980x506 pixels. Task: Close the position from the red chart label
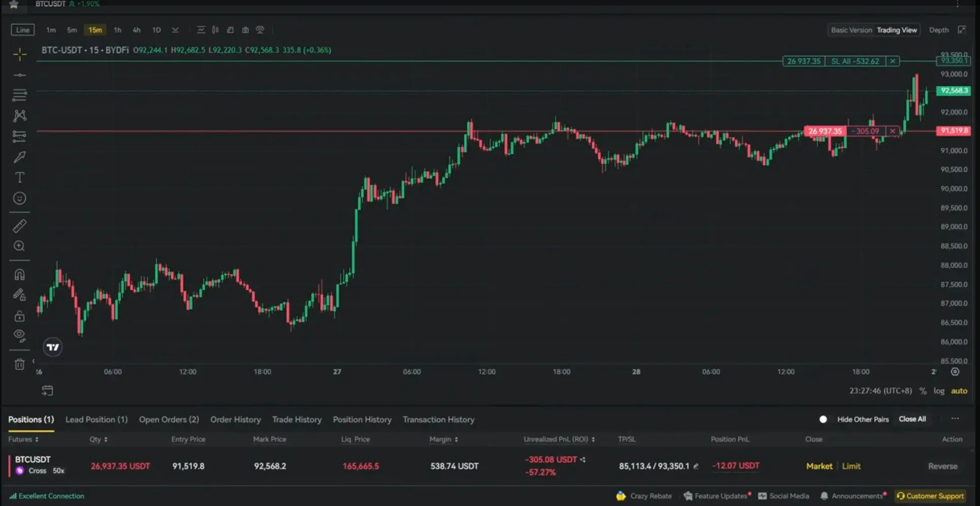[x=893, y=131]
